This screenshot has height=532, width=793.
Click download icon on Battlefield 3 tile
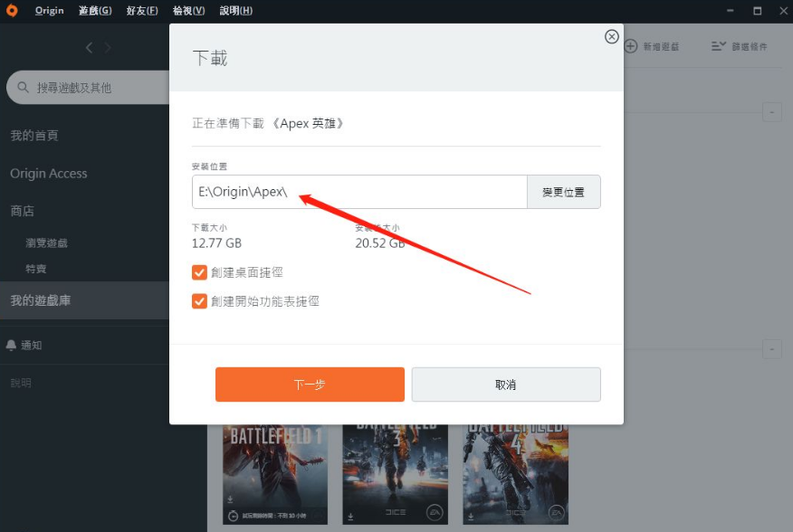click(350, 517)
